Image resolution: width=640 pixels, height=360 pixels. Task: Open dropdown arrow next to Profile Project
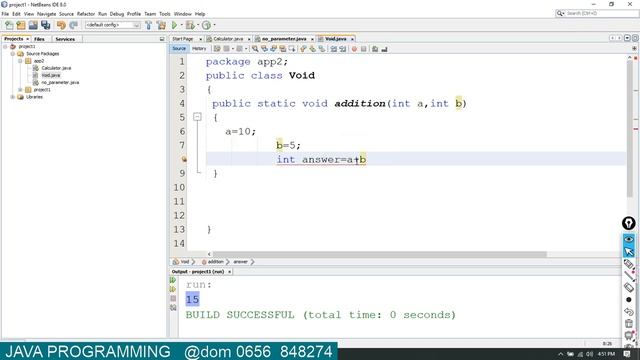[x=214, y=25]
